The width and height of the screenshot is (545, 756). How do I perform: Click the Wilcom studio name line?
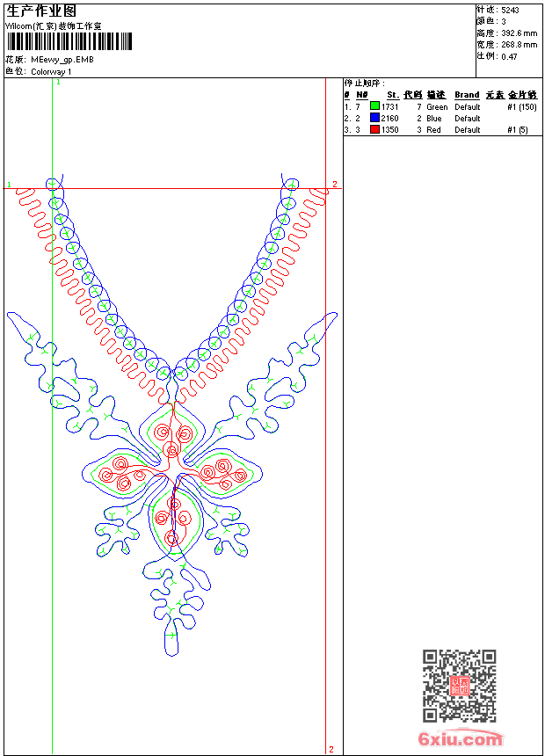[54, 26]
